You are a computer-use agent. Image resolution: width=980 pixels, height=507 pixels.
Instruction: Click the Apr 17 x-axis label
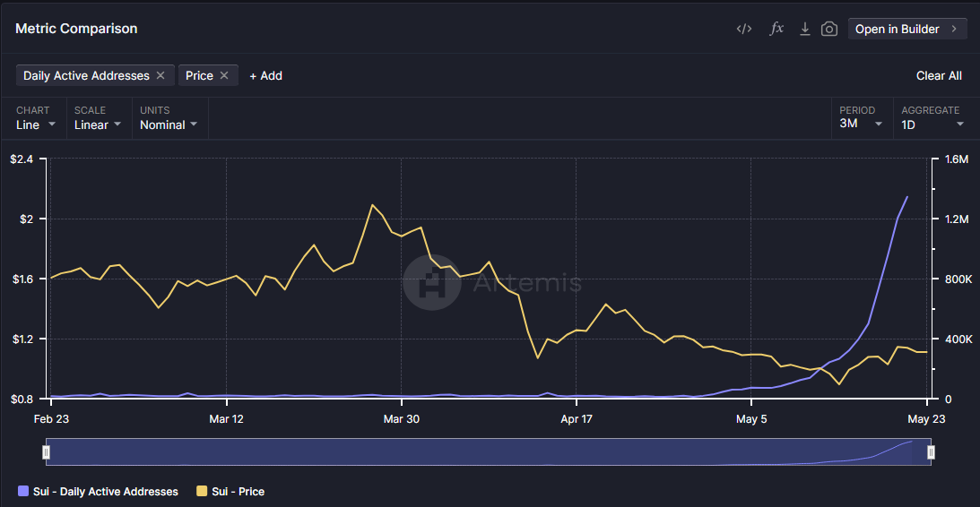coord(577,419)
